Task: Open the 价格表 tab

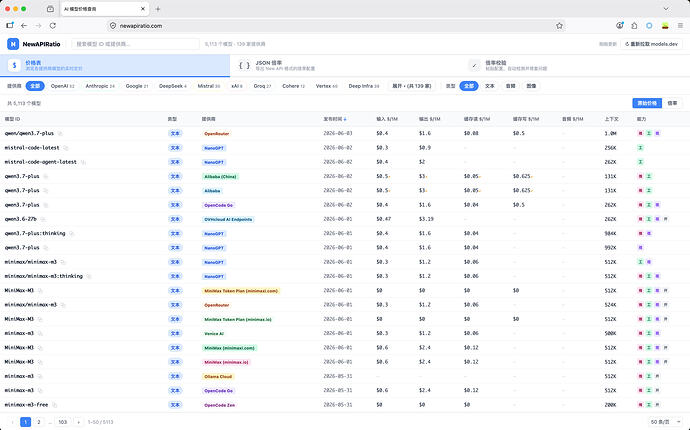Action: point(115,66)
